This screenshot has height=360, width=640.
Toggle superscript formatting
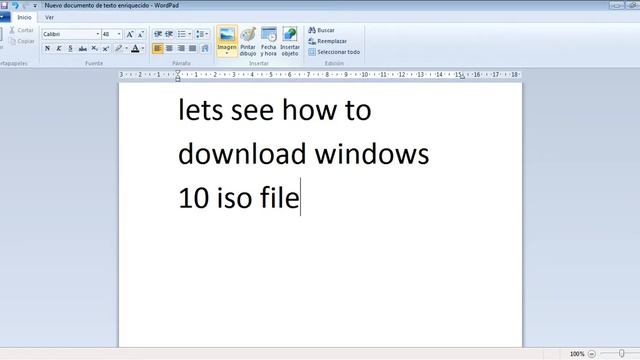coord(106,49)
